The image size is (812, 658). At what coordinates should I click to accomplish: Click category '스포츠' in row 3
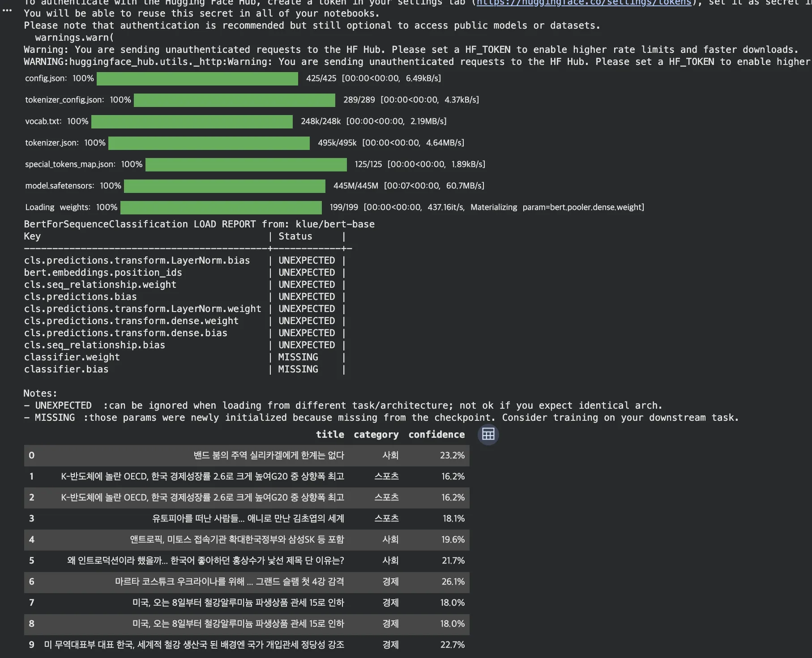[386, 518]
